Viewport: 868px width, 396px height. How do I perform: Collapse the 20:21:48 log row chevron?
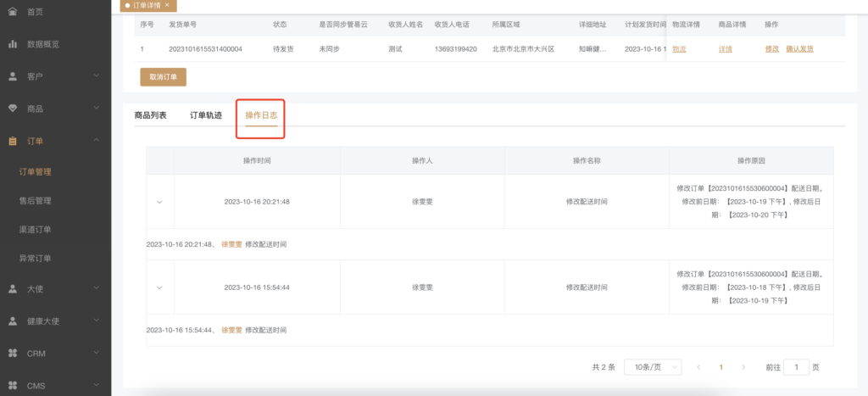click(x=159, y=202)
